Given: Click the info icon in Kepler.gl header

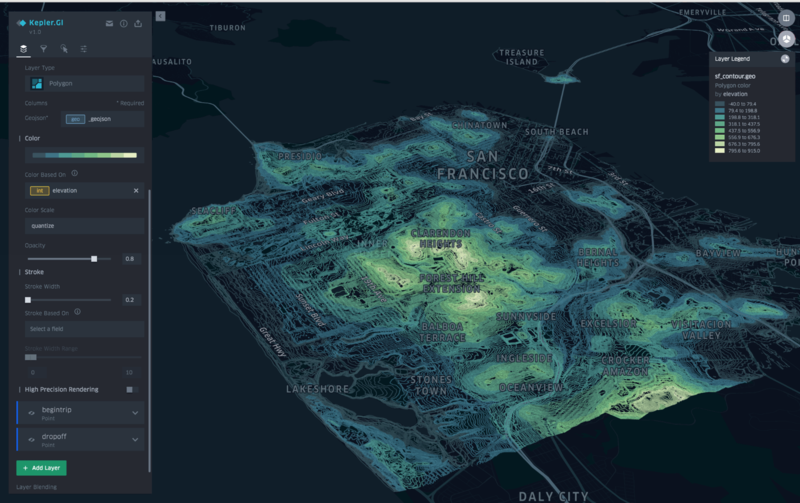Looking at the screenshot, I should click(x=123, y=23).
